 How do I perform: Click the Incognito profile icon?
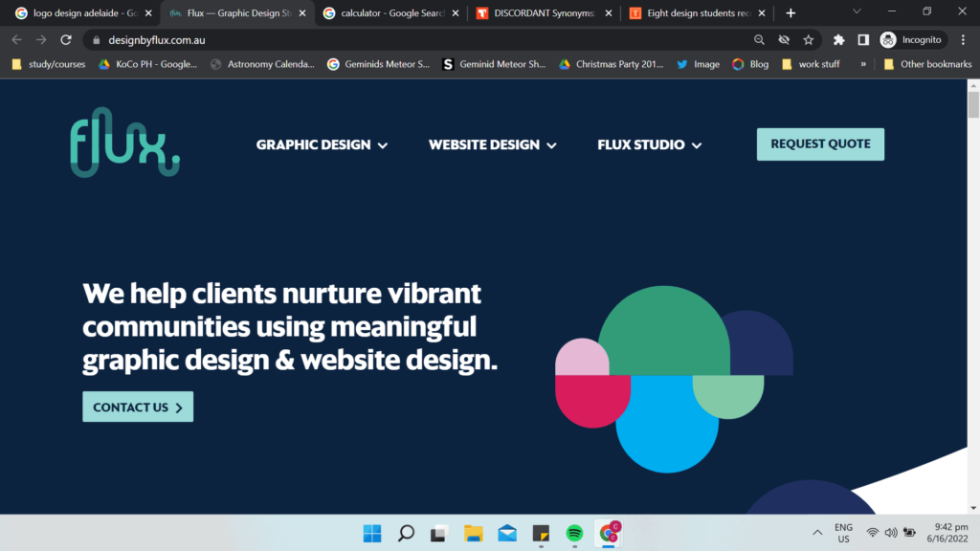pos(888,40)
